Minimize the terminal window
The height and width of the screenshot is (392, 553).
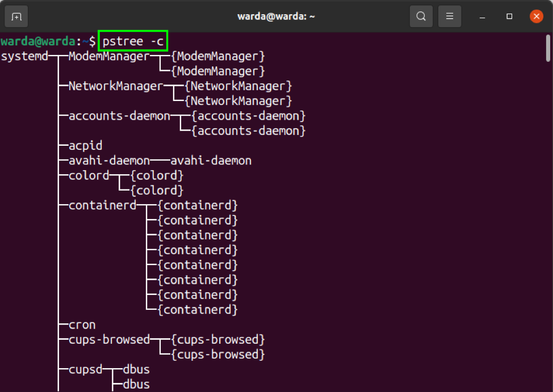(483, 16)
